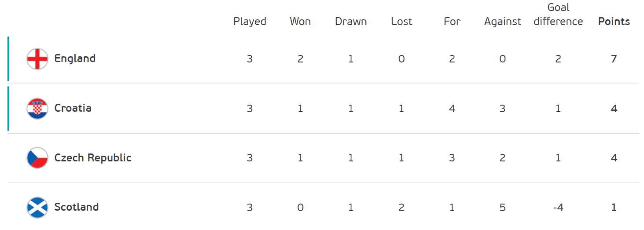Viewport: 644px width, 230px height.
Task: Click the Scotland flag icon
Action: [x=37, y=208]
